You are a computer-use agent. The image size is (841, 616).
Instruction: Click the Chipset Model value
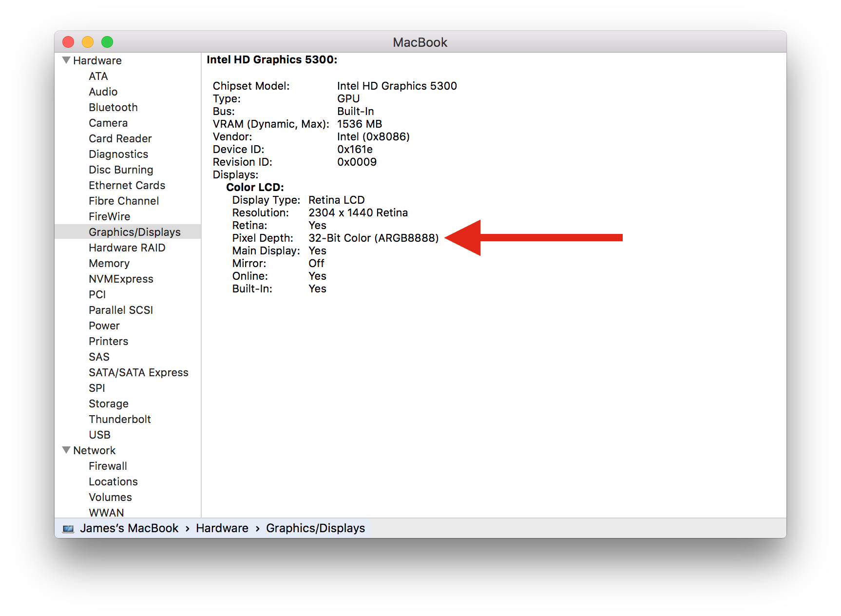coord(397,86)
